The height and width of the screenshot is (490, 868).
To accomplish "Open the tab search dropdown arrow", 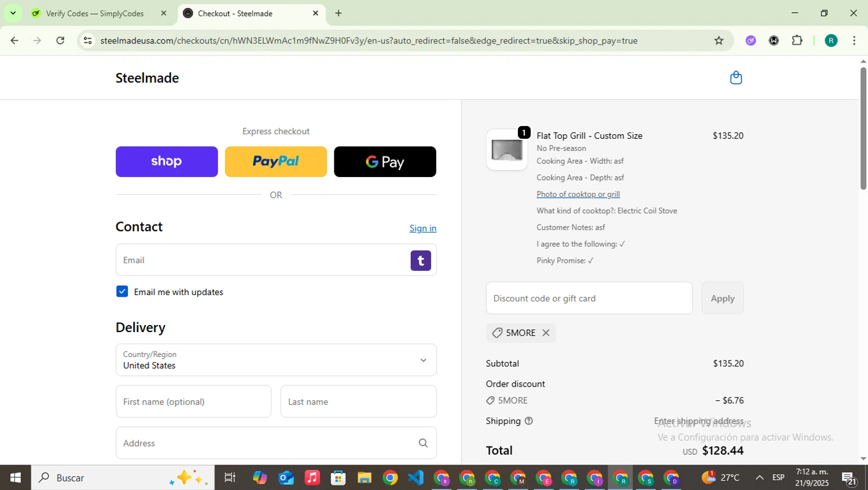I will click(x=13, y=13).
